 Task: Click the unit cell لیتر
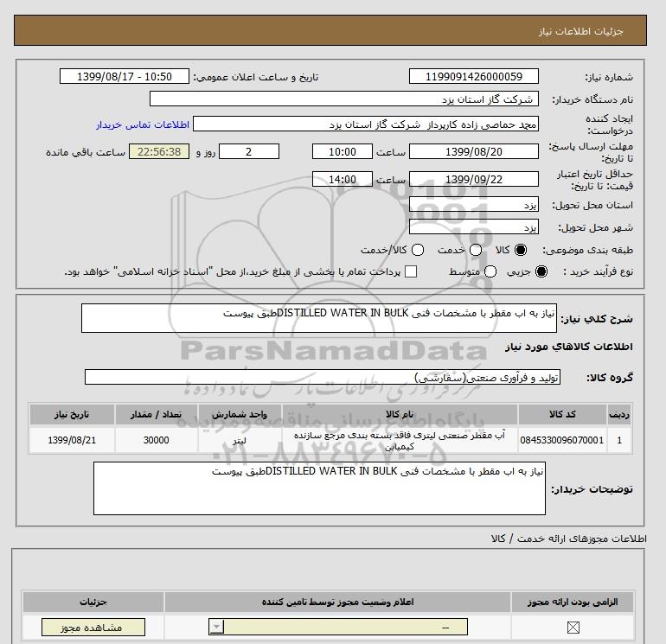point(240,440)
